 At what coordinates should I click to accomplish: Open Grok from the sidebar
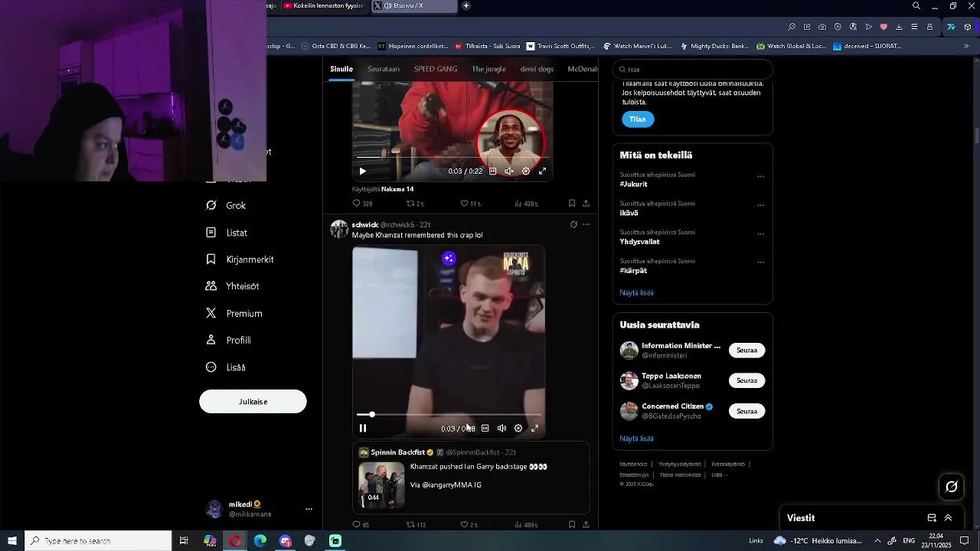pyautogui.click(x=226, y=205)
